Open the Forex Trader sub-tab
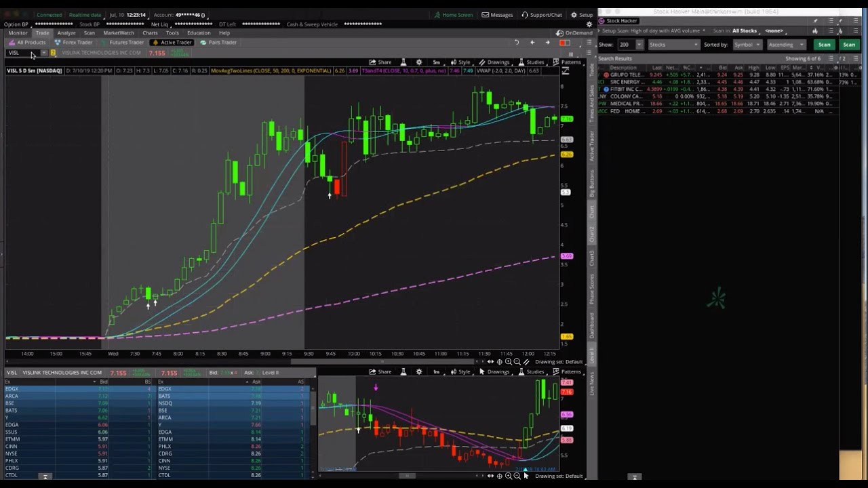This screenshot has width=868, height=488. pyautogui.click(x=73, y=42)
